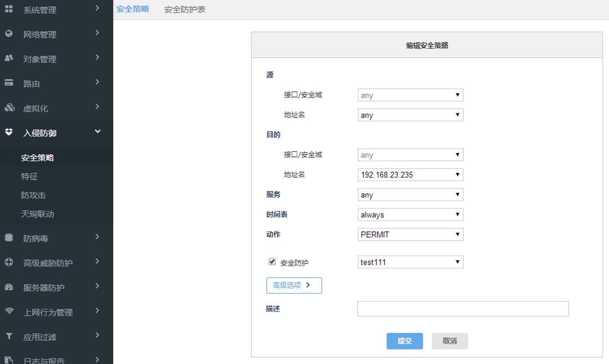Open the 时间表 always dropdown
The width and height of the screenshot is (609, 364).
click(410, 215)
